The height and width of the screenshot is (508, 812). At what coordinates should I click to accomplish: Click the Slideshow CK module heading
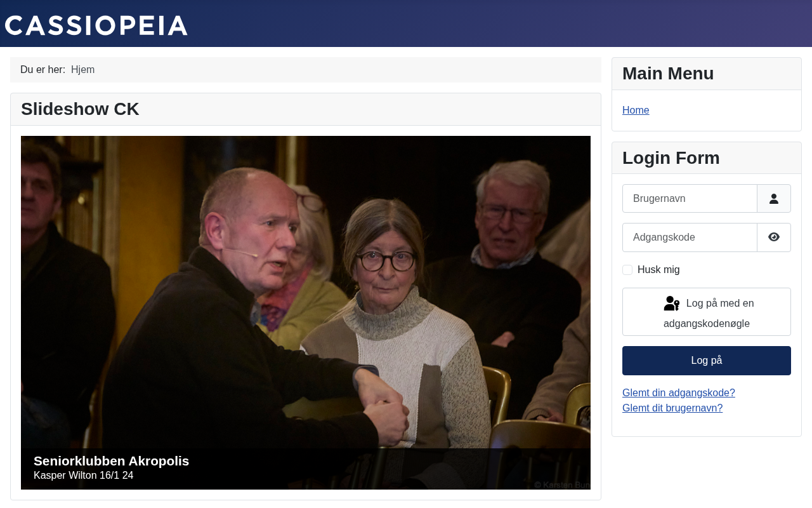click(x=80, y=109)
